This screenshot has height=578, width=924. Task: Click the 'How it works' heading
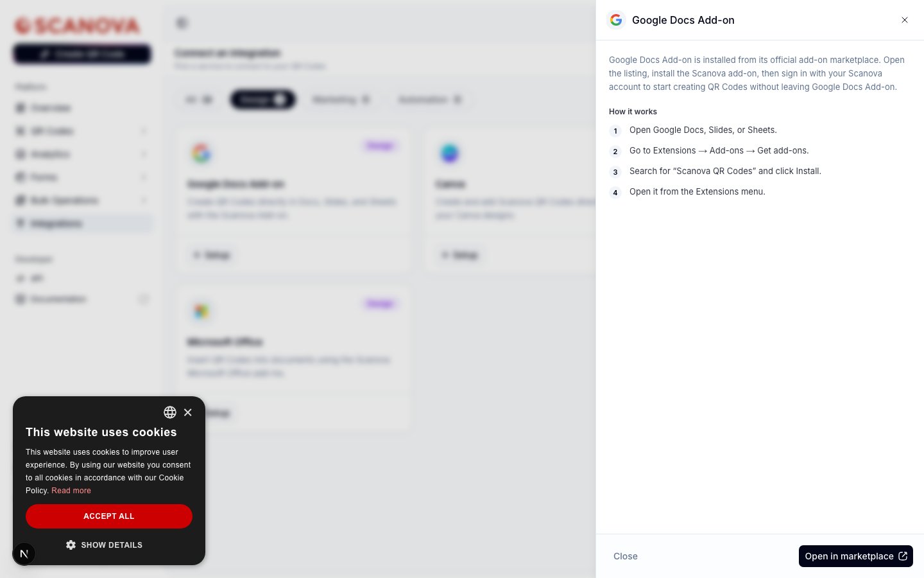633,112
